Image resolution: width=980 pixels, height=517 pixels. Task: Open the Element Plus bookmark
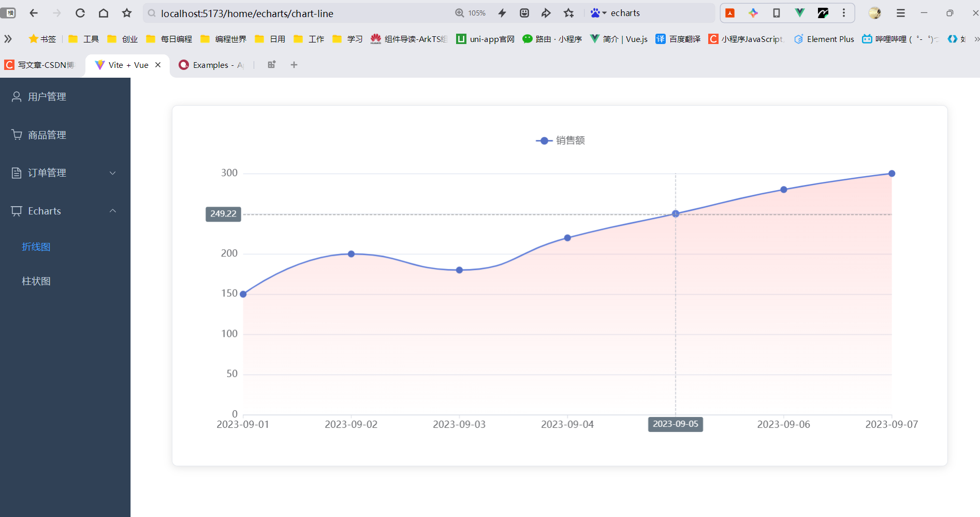tap(824, 39)
